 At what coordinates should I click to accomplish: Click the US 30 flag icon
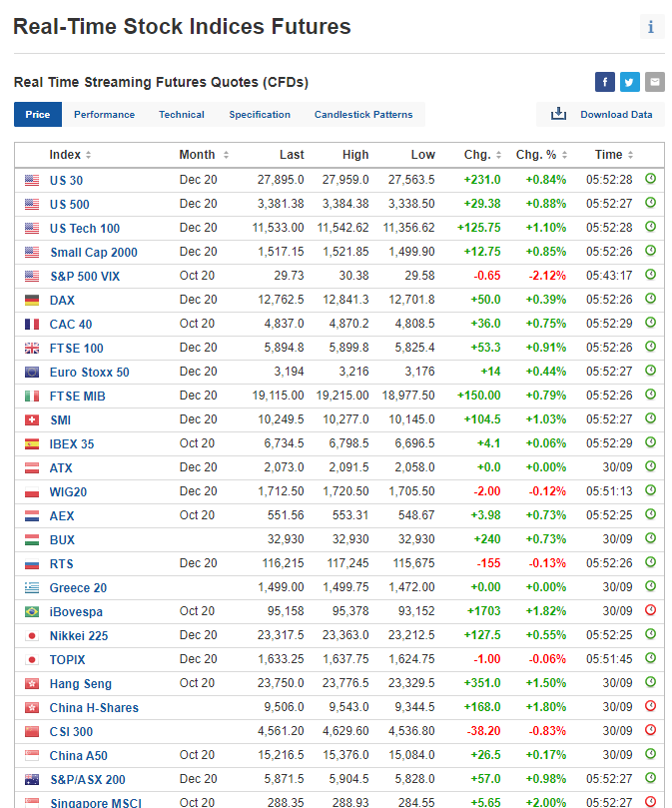click(x=32, y=180)
